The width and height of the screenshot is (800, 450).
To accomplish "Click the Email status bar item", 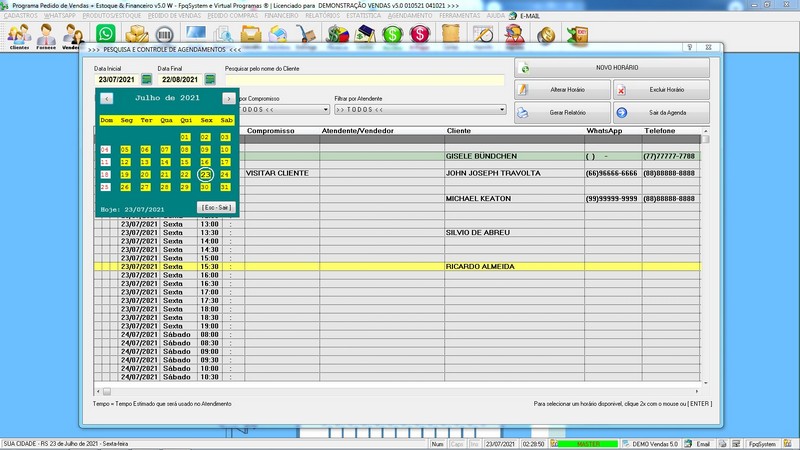I will click(698, 444).
